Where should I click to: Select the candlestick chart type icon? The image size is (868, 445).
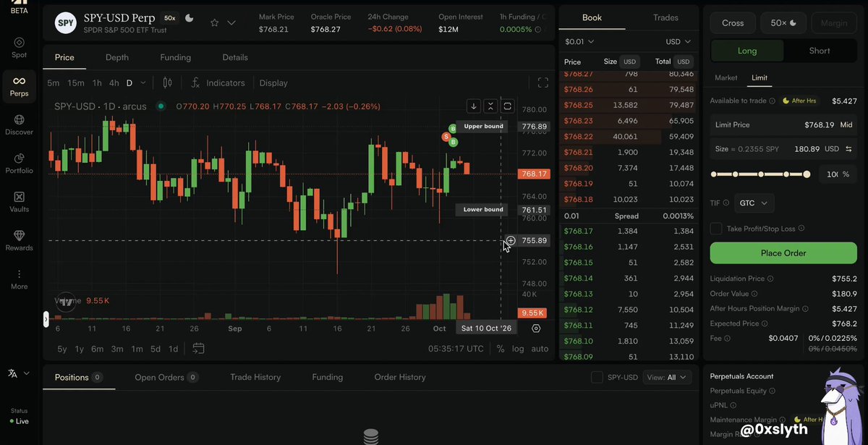168,82
